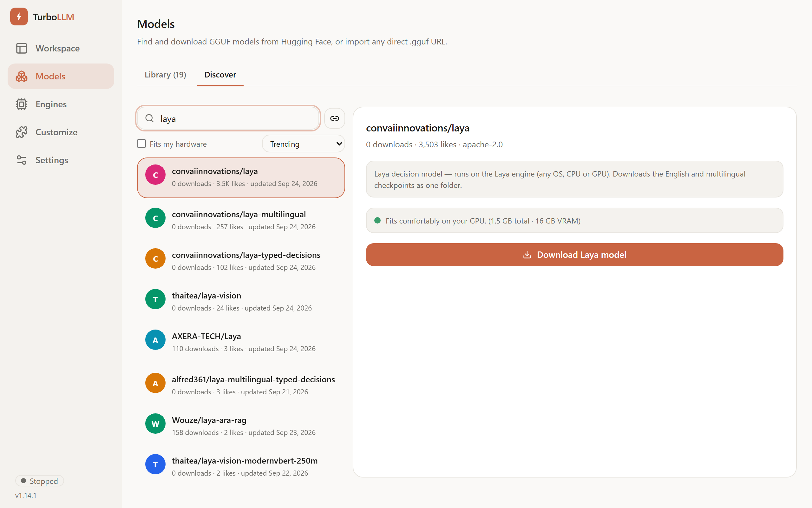The height and width of the screenshot is (508, 812).
Task: Click the Stopped status pill
Action: pos(40,481)
